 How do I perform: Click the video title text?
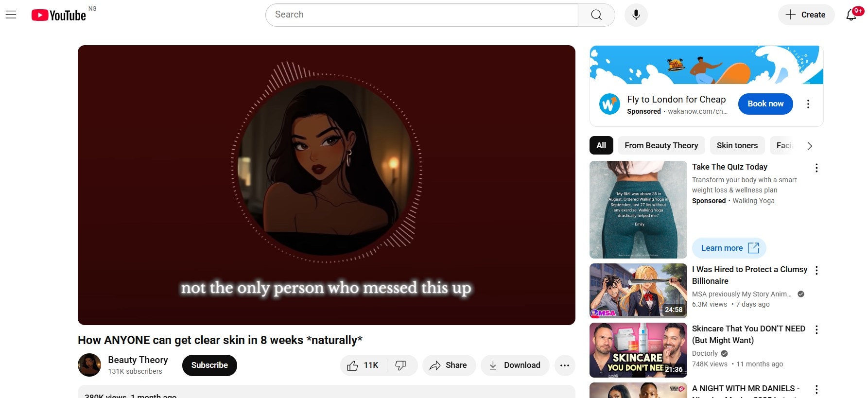(220, 340)
